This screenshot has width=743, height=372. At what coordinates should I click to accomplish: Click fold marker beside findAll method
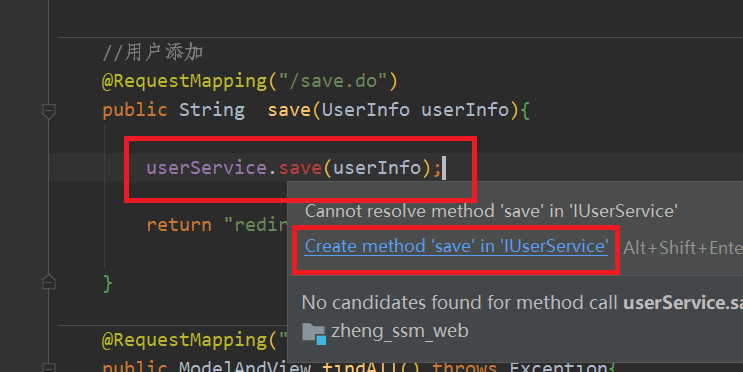tap(48, 367)
